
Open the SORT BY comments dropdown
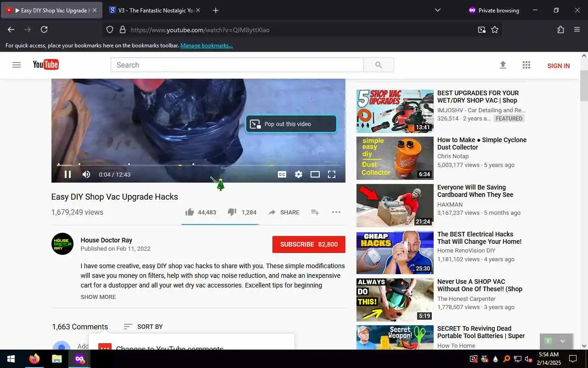pos(143,327)
